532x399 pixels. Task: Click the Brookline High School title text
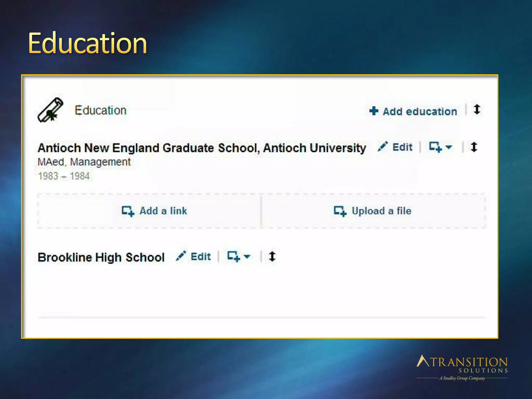pos(101,257)
